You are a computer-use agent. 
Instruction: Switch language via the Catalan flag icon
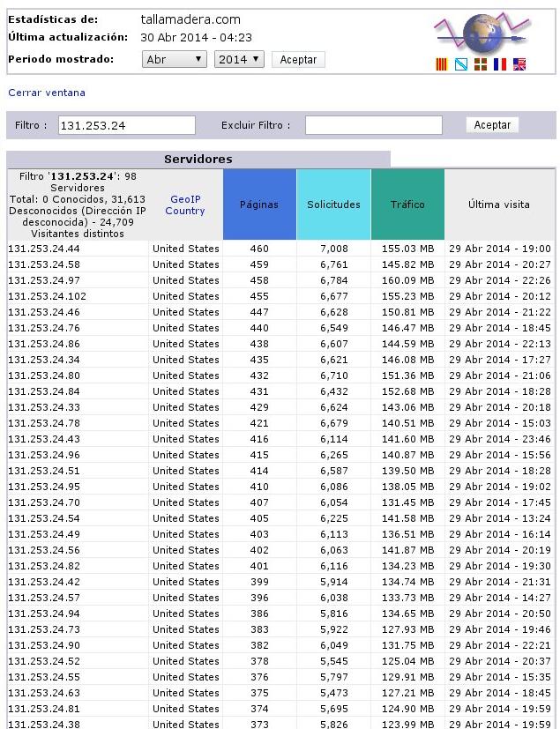click(442, 64)
